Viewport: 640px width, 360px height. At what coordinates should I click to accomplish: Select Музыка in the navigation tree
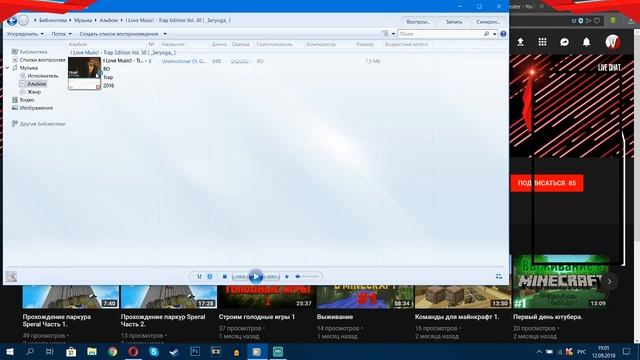(25, 68)
